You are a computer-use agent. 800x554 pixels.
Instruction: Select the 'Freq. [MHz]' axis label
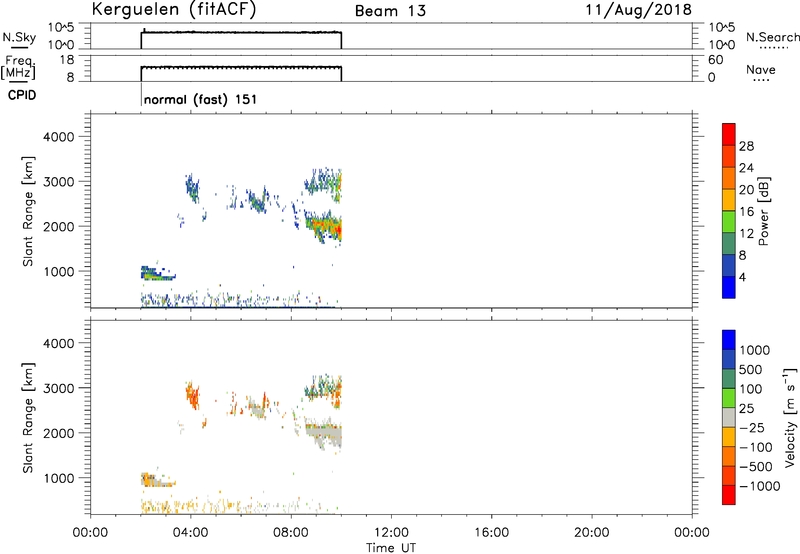[19, 67]
